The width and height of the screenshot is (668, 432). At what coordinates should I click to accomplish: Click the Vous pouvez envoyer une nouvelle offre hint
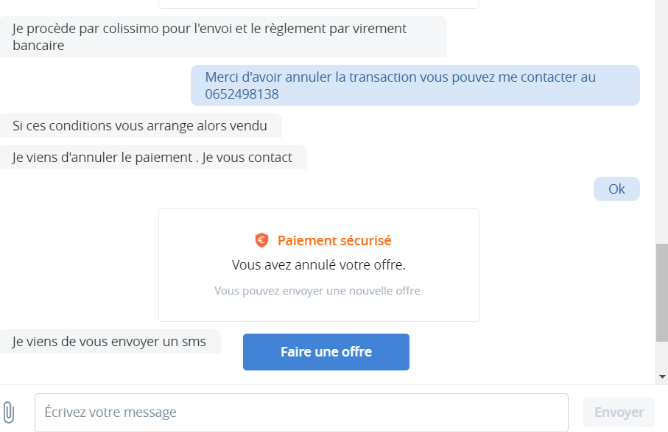point(319,291)
